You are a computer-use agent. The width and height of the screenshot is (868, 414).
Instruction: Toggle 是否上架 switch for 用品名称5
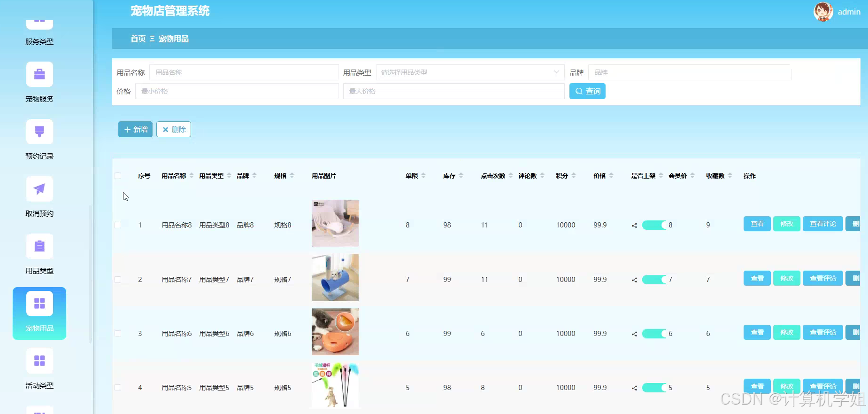pos(654,388)
